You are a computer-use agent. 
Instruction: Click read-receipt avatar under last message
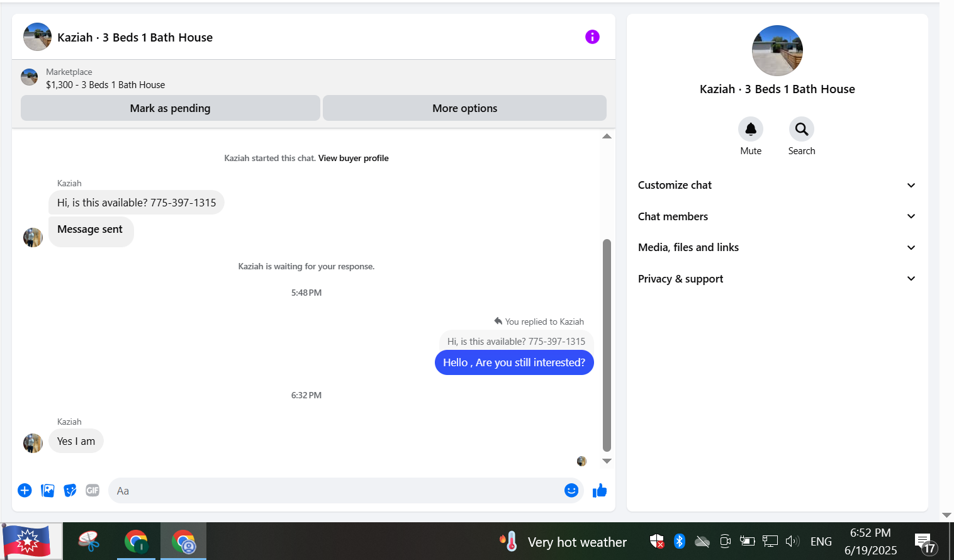(x=581, y=461)
